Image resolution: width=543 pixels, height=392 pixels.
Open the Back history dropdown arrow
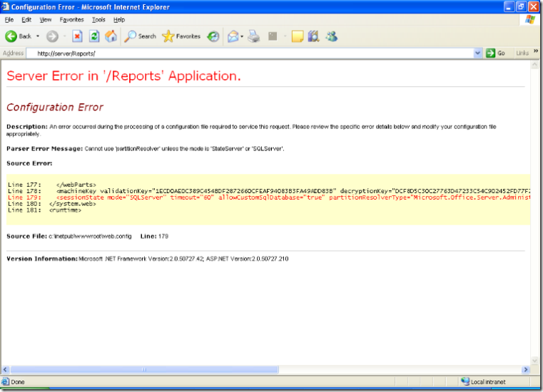tap(38, 36)
